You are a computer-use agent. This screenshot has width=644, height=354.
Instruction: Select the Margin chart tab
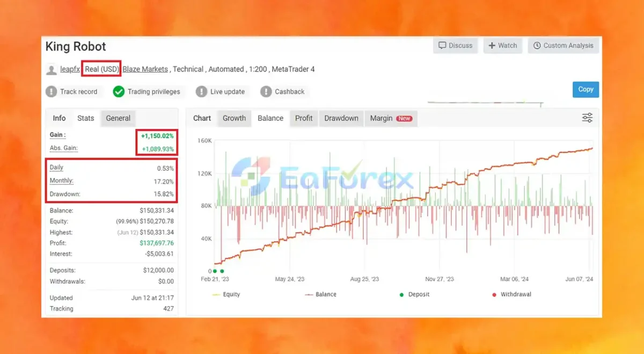click(x=391, y=118)
